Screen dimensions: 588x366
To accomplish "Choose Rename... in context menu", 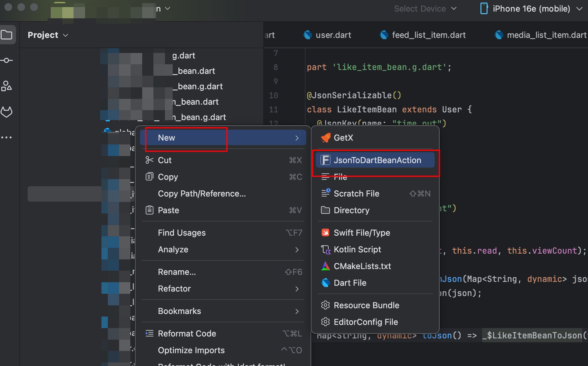I will click(x=223, y=272).
